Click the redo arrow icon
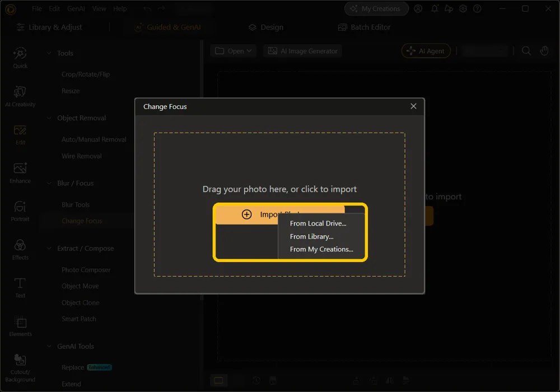This screenshot has width=560, height=392. [161, 8]
